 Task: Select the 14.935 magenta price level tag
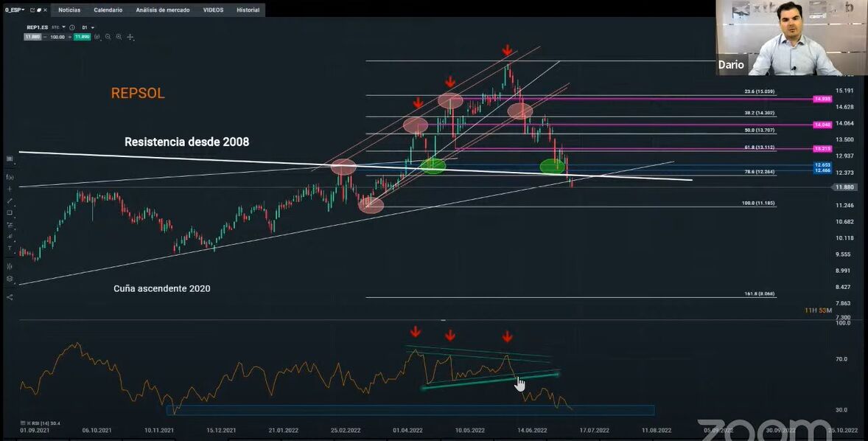point(822,99)
